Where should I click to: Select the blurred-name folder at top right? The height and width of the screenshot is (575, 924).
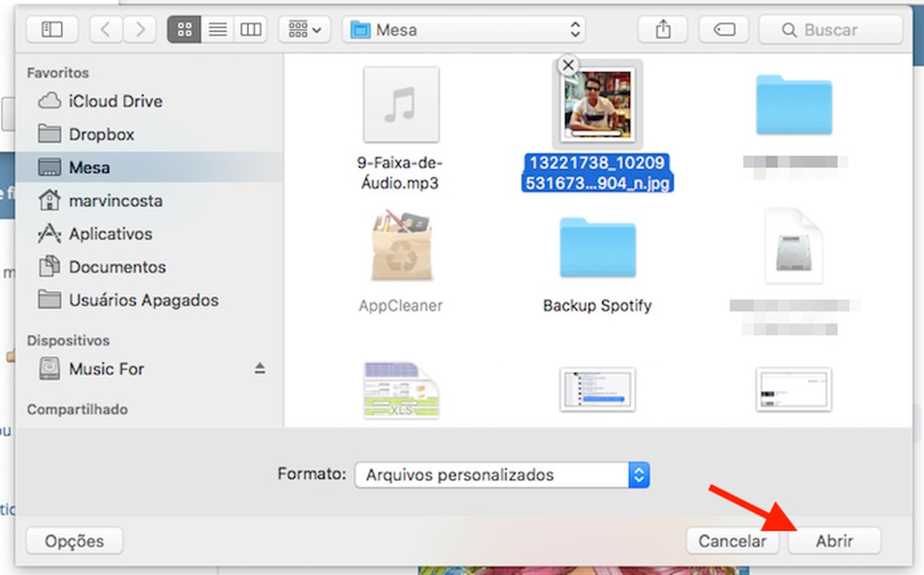(793, 104)
